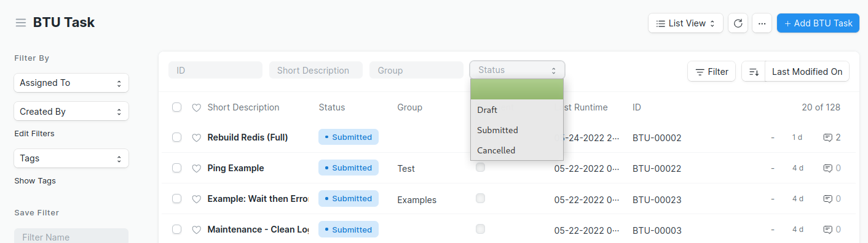Focus the Short Description filter field
The height and width of the screenshot is (243, 868).
pyautogui.click(x=316, y=70)
